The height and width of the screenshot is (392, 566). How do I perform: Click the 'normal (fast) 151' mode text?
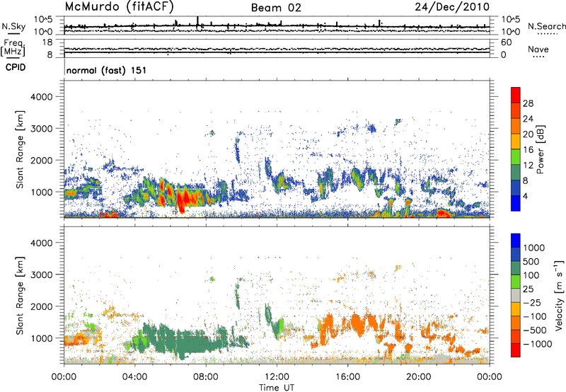107,70
